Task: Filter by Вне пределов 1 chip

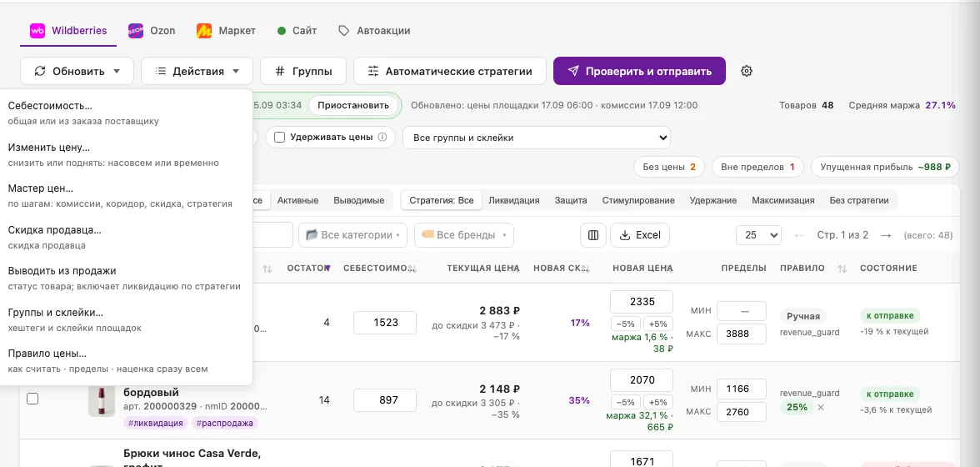Action: tap(757, 167)
